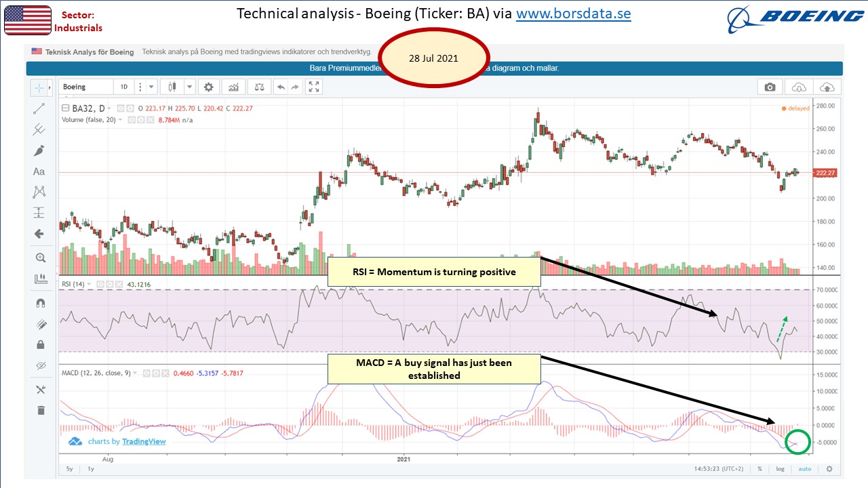
Task: Toggle magnet mode
Action: pyautogui.click(x=39, y=303)
